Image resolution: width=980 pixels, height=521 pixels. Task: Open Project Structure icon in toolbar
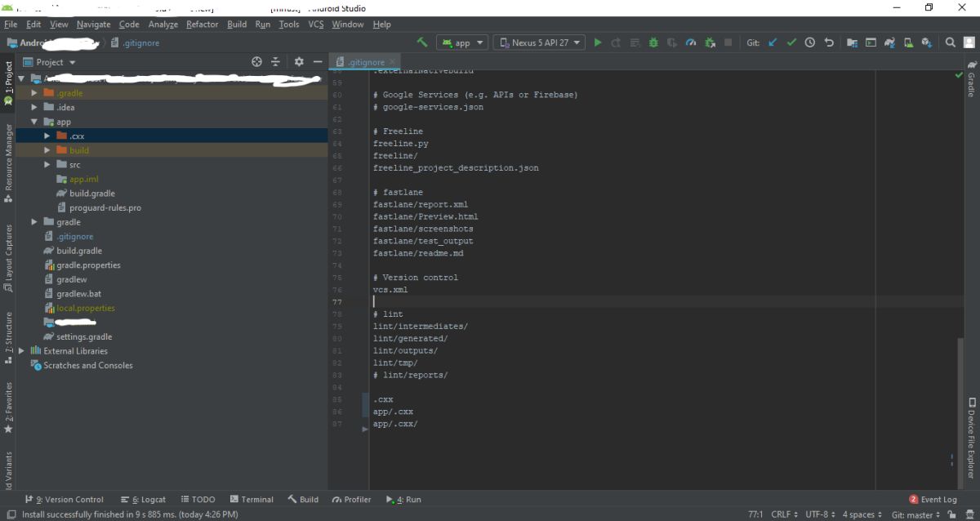[x=852, y=42]
